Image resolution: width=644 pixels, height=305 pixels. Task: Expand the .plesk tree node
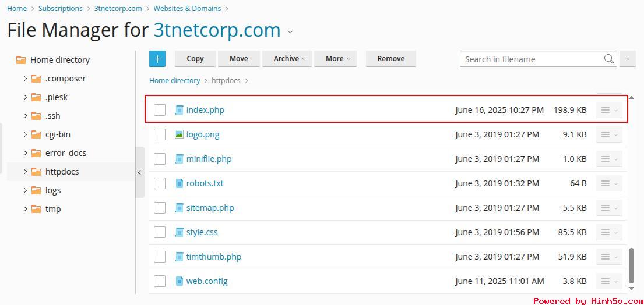click(x=26, y=97)
